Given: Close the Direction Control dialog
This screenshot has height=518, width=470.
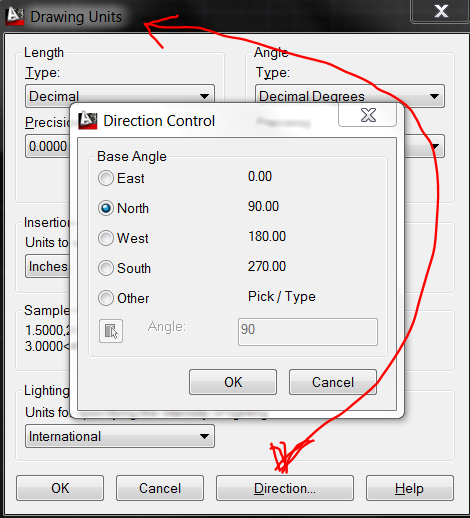Looking at the screenshot, I should 367,115.
